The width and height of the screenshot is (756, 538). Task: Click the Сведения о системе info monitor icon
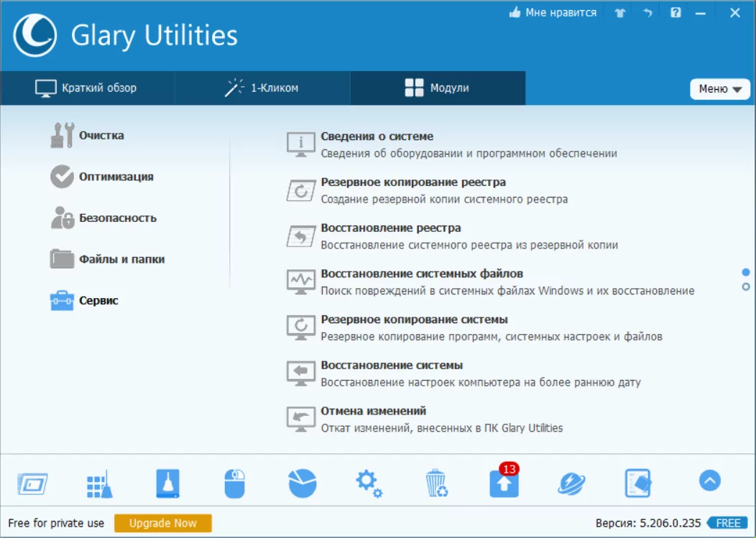301,144
